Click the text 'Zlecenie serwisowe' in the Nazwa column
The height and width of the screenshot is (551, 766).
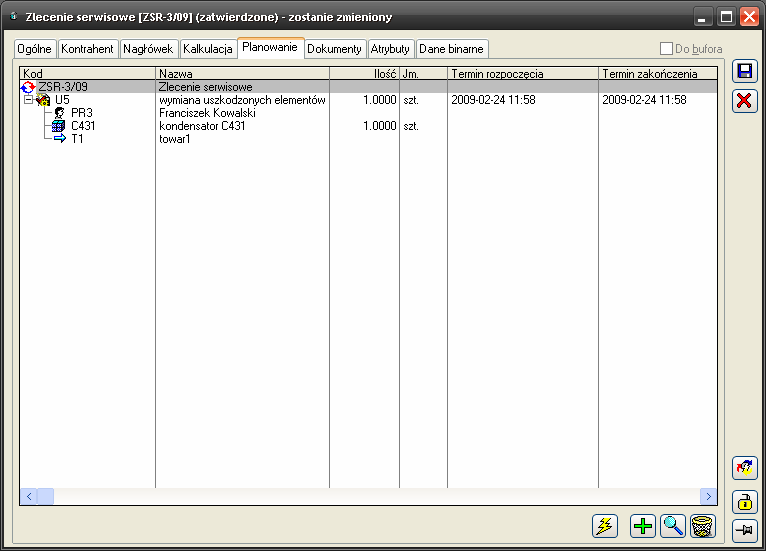click(x=205, y=87)
